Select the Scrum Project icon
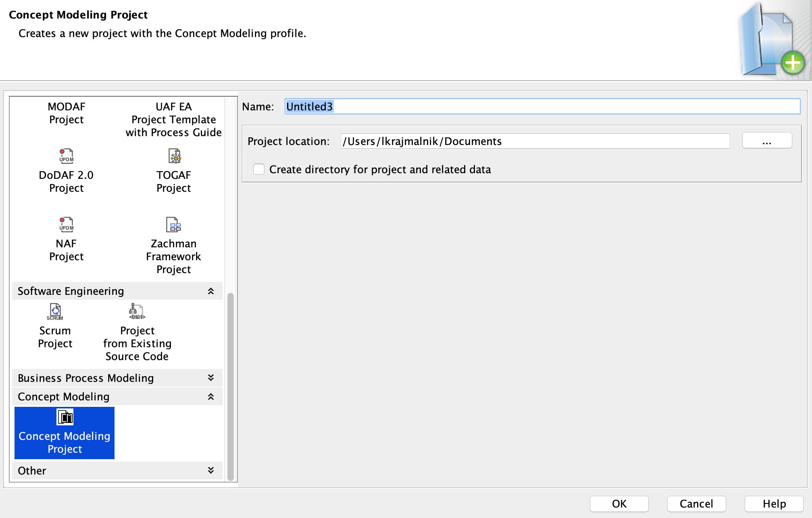Image resolution: width=812 pixels, height=518 pixels. pyautogui.click(x=55, y=324)
